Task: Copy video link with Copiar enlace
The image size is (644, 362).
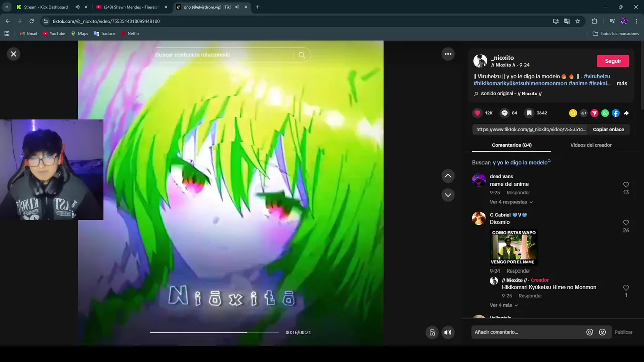Action: pos(608,129)
